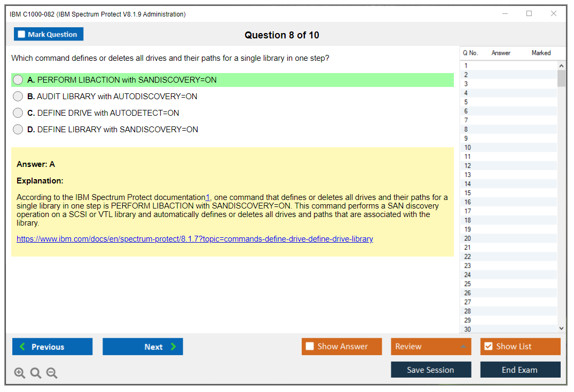Open footnote reference 1 link in explanation
This screenshot has width=574, height=392.
208,198
